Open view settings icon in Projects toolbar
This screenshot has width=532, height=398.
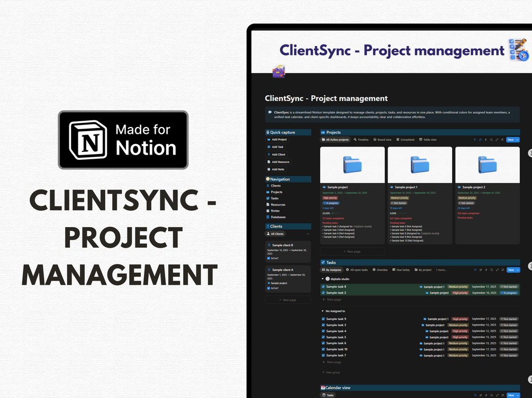click(x=502, y=140)
